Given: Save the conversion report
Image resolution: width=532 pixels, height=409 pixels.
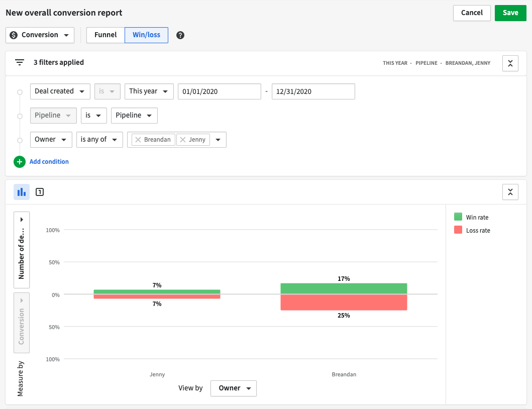Looking at the screenshot, I should tap(510, 13).
